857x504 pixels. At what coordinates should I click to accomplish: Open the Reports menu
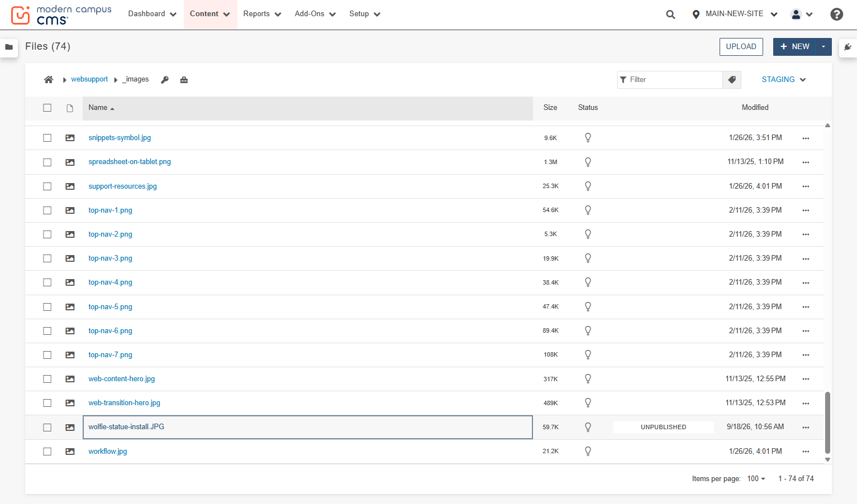(262, 14)
